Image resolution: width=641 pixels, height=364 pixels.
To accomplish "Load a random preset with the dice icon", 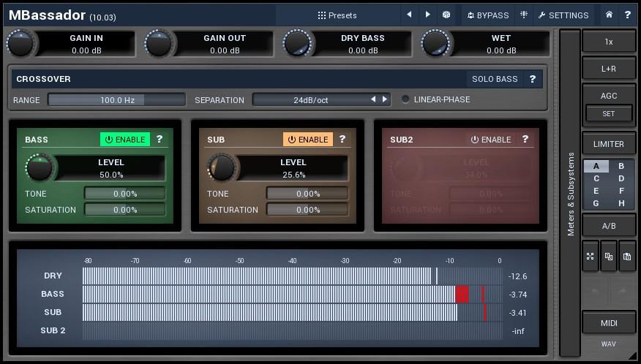I will pyautogui.click(x=446, y=15).
